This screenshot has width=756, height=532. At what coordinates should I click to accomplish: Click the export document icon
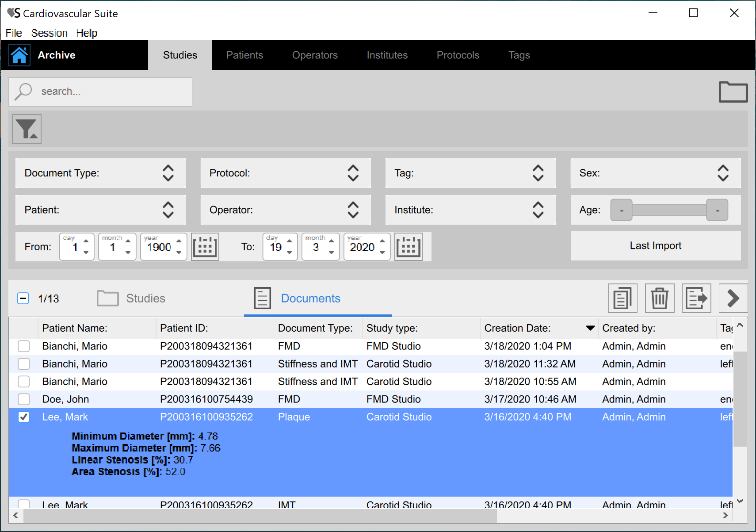coord(696,299)
